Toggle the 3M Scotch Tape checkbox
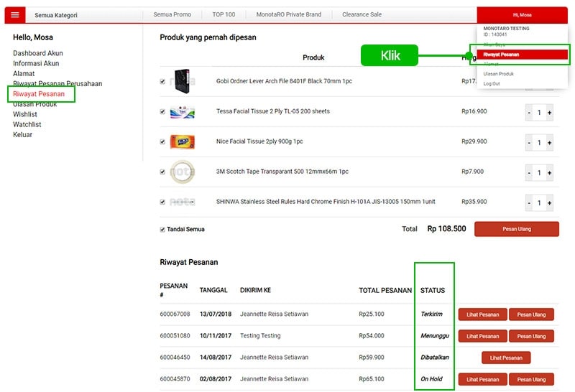Viewport: 575px width, 392px height. pyautogui.click(x=163, y=172)
